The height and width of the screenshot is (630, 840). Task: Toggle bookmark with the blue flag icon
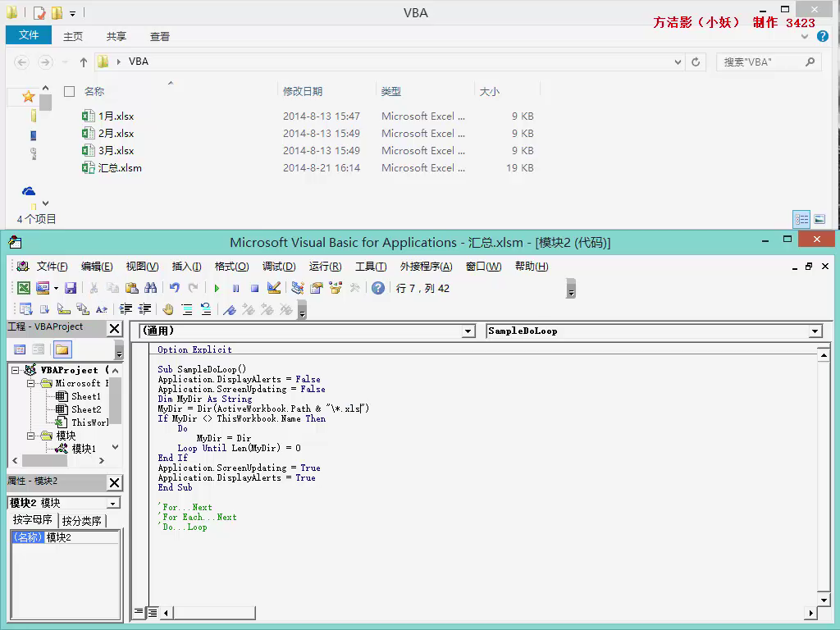point(230,309)
